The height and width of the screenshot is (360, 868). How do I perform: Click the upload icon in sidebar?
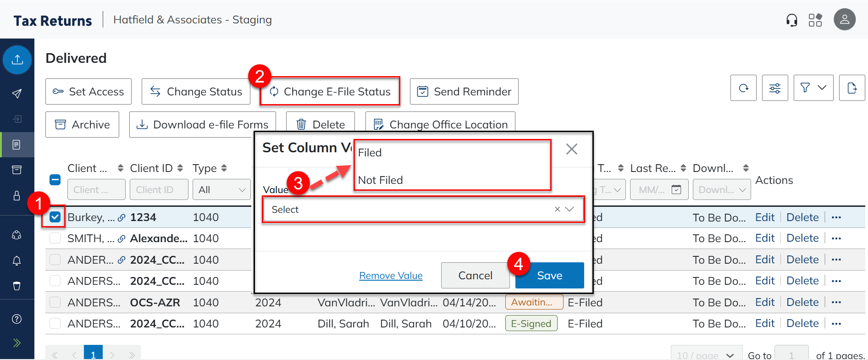17,60
